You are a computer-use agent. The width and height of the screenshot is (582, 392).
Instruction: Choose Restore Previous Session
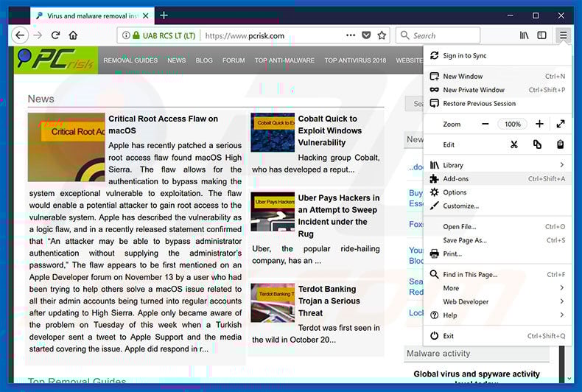click(497, 104)
